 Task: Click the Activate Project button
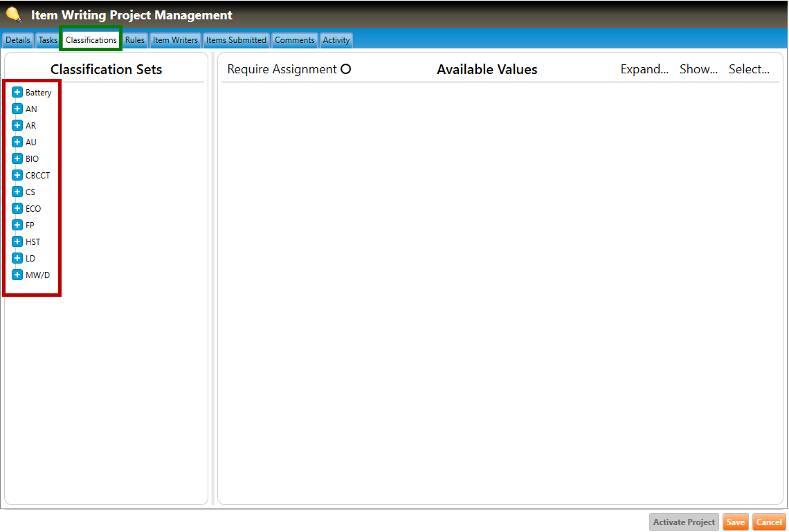(x=684, y=522)
